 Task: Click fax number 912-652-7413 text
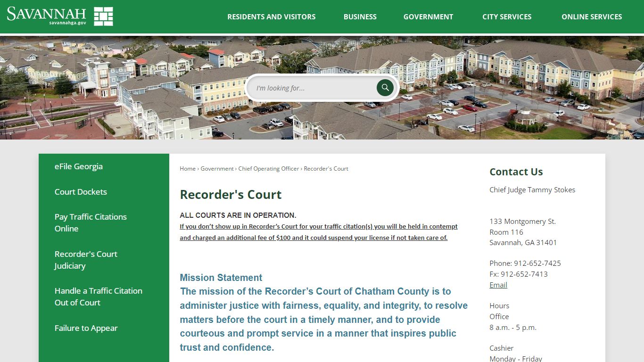[524, 274]
